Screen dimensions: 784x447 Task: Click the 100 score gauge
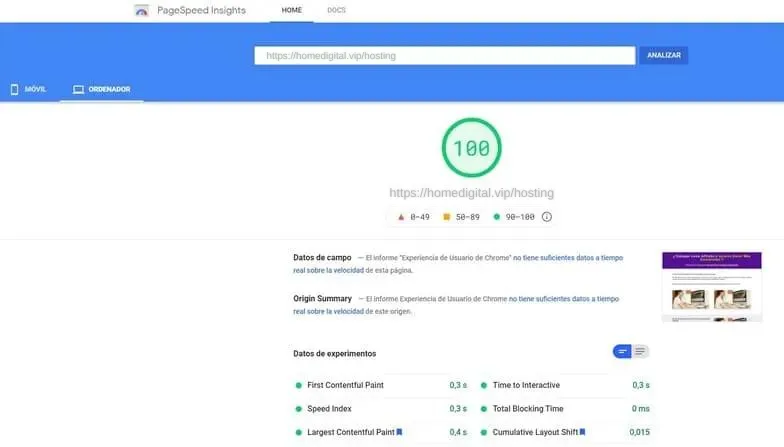[x=472, y=148]
